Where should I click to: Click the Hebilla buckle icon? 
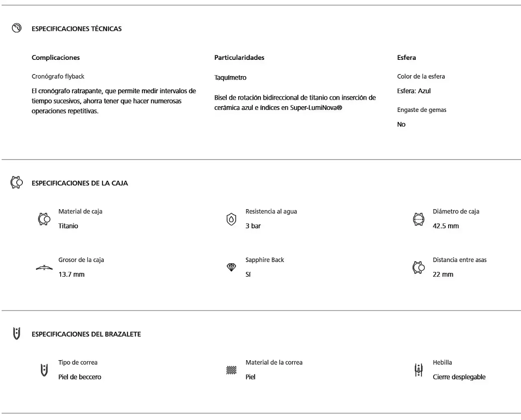click(x=418, y=370)
